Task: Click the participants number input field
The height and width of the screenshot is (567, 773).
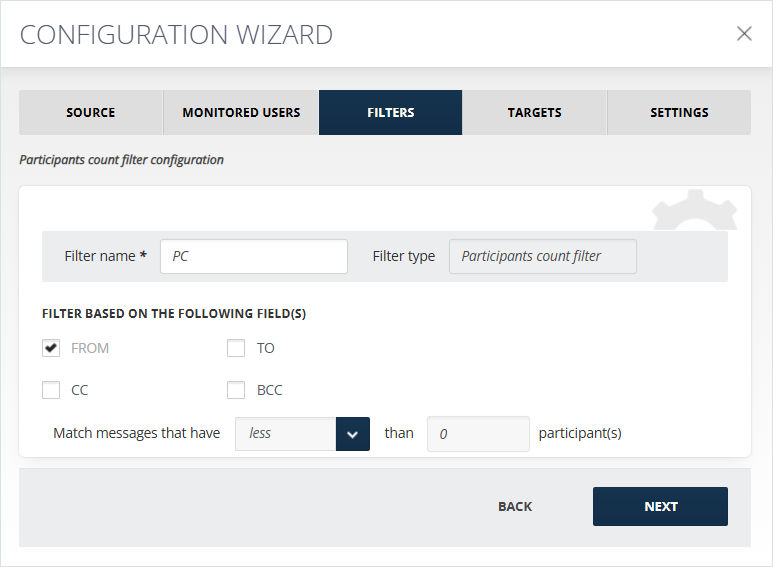Action: point(478,434)
